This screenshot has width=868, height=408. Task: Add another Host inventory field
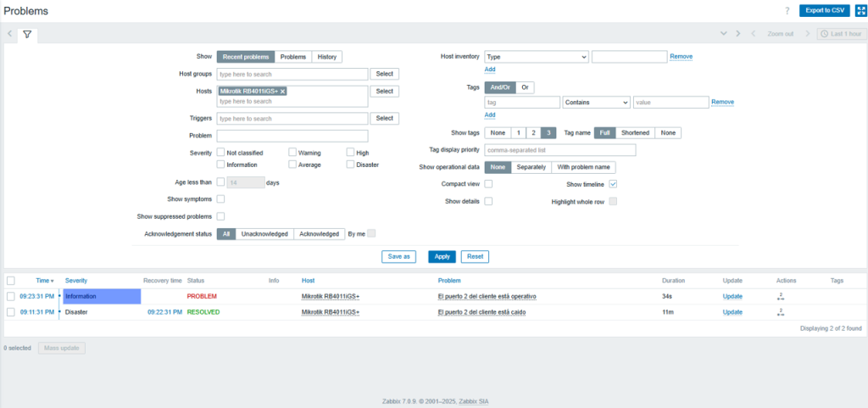pyautogui.click(x=490, y=70)
